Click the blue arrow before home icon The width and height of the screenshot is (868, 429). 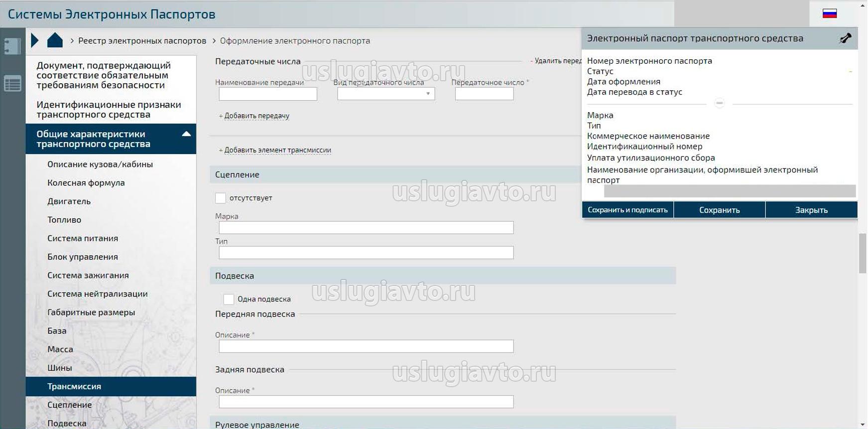(34, 40)
